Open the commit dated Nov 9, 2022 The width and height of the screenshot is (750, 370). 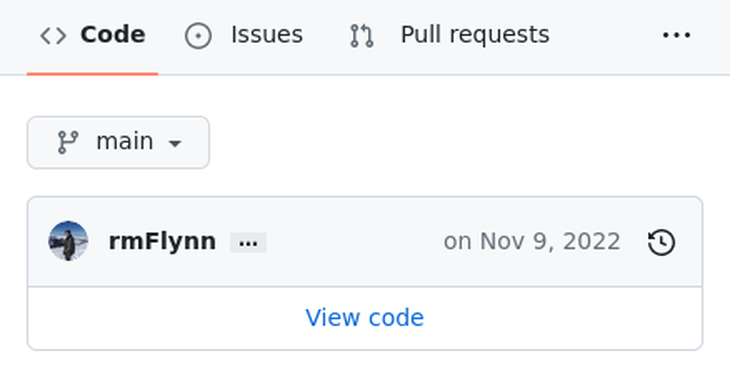coord(532,241)
